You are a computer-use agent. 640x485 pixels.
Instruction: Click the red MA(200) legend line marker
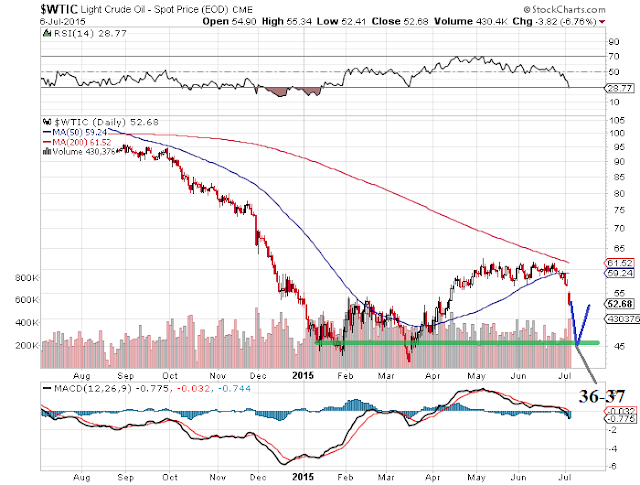click(47, 142)
